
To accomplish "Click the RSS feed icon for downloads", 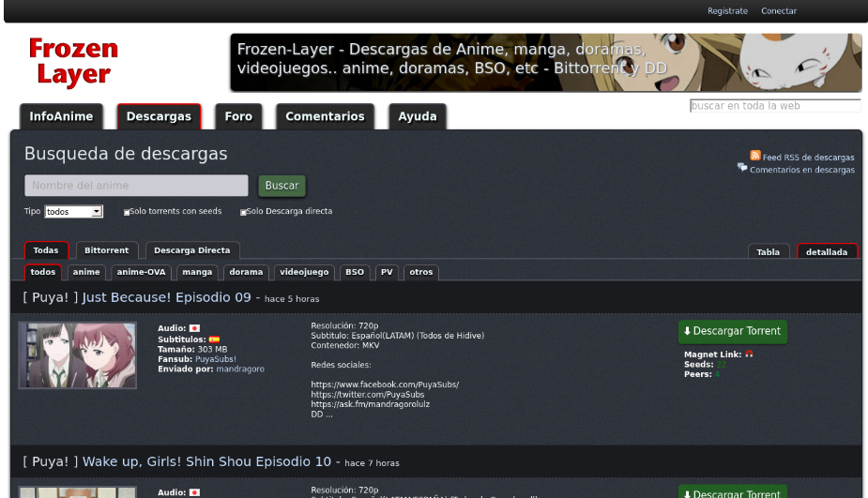I will pyautogui.click(x=754, y=156).
